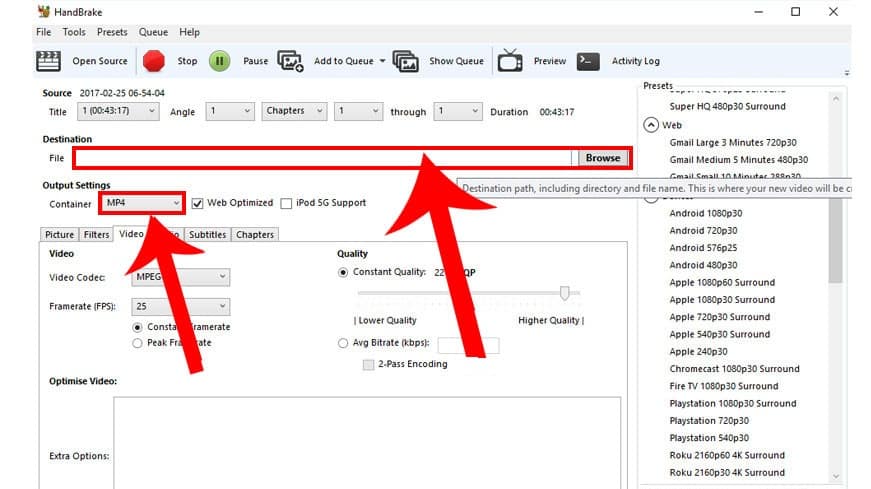The image size is (871, 489).
Task: Click the presets list scrollbar thumb
Action: (835, 240)
